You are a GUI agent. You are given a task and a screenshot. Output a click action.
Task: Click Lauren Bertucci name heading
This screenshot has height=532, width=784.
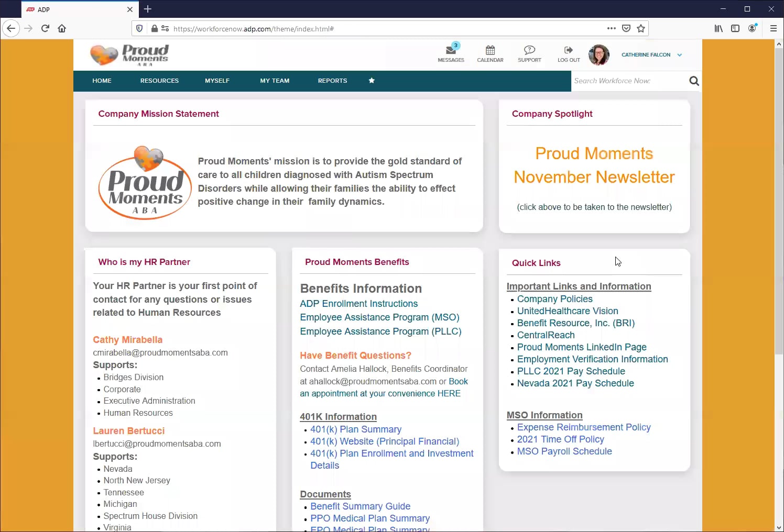click(128, 431)
